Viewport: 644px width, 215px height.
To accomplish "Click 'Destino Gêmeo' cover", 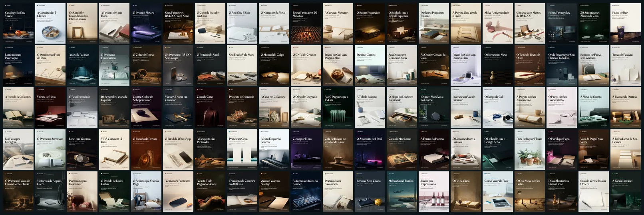I will point(370,66).
